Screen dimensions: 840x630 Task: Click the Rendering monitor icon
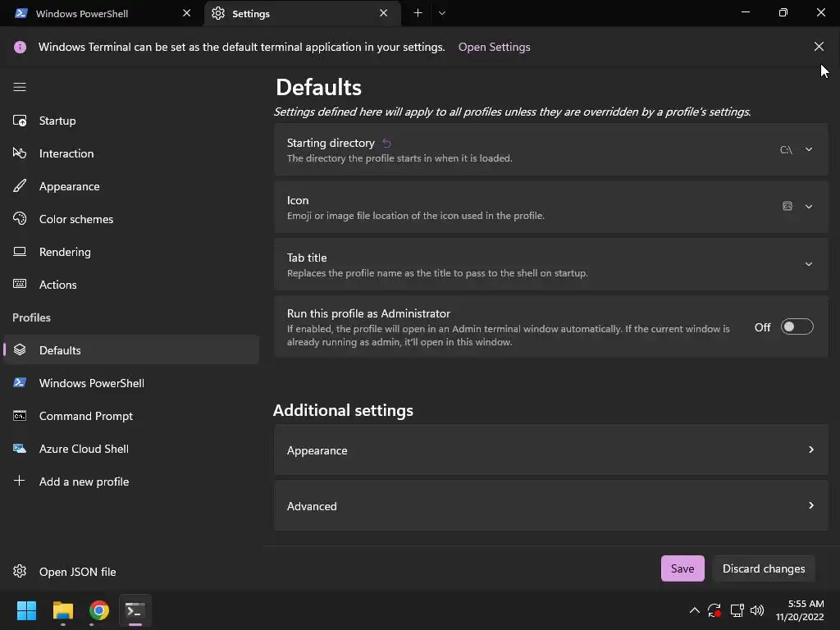point(20,251)
